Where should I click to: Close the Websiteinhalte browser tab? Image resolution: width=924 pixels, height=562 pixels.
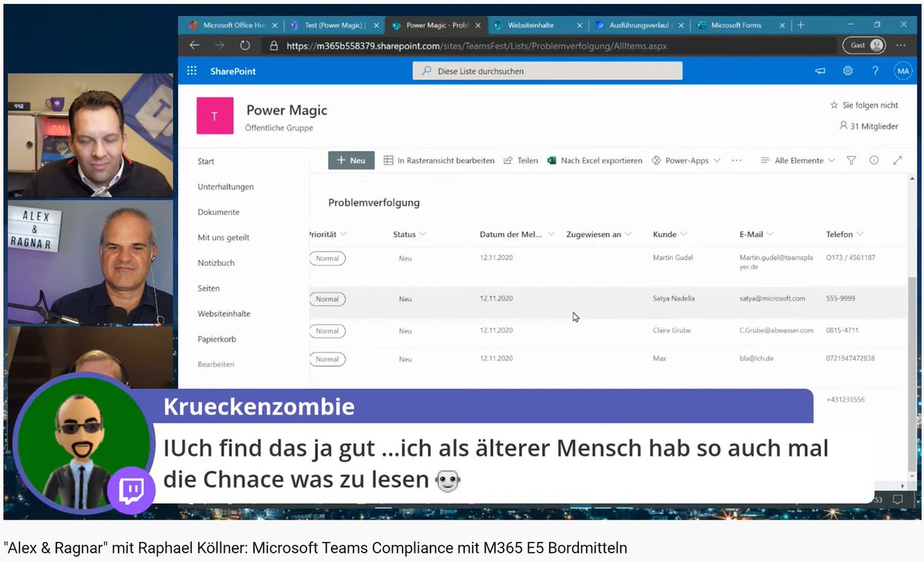[580, 25]
